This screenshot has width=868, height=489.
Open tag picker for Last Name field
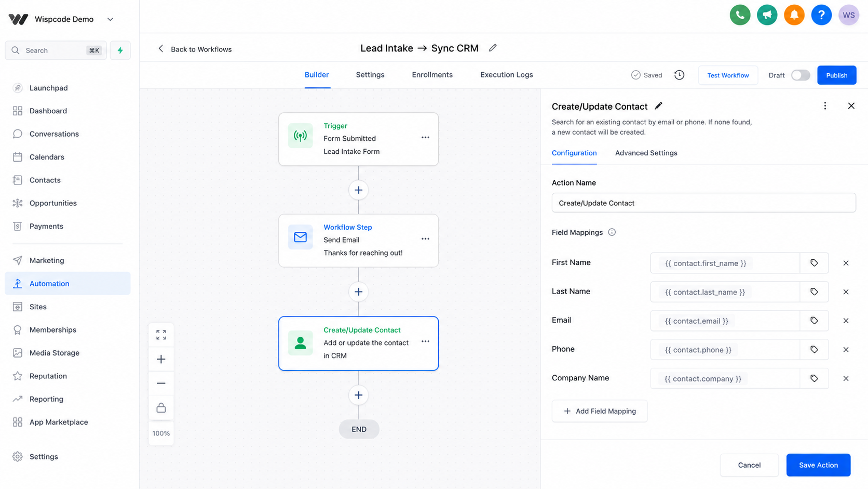pos(814,292)
